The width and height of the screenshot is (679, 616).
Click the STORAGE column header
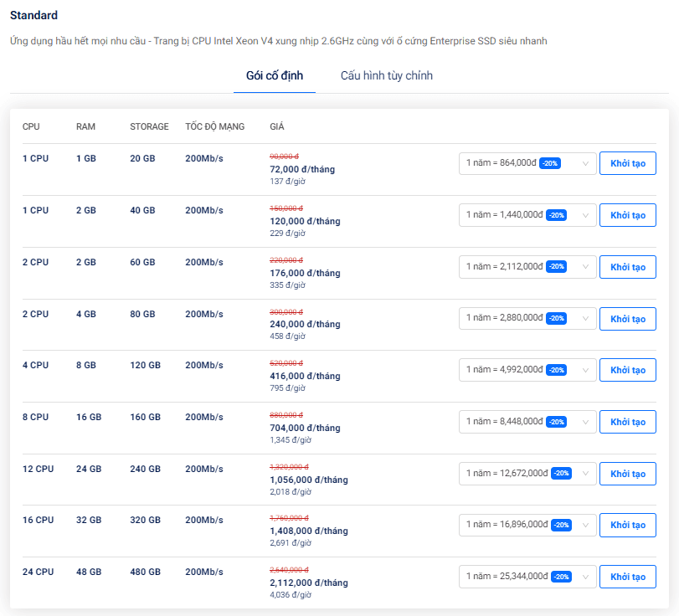[149, 126]
